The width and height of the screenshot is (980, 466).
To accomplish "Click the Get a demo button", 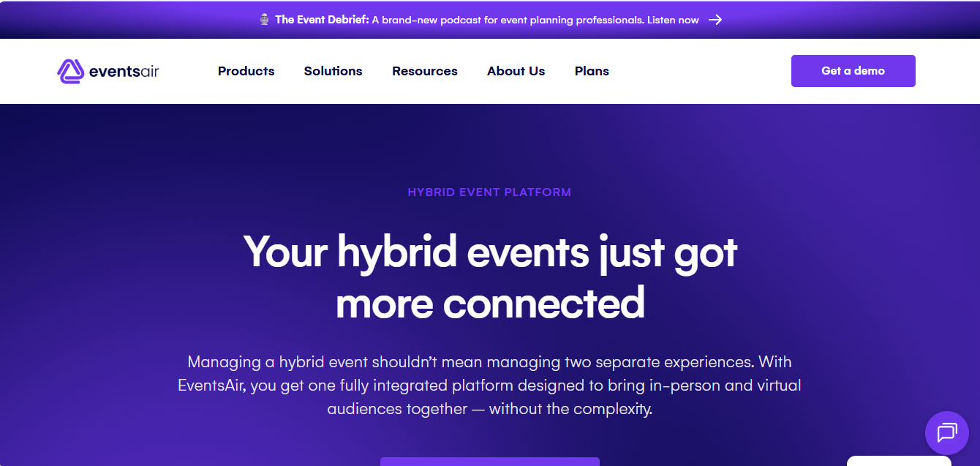I will tap(853, 71).
